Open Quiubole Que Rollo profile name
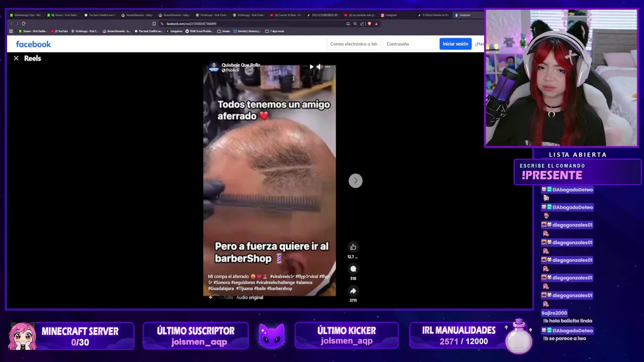The width and height of the screenshot is (644, 362). 241,65
